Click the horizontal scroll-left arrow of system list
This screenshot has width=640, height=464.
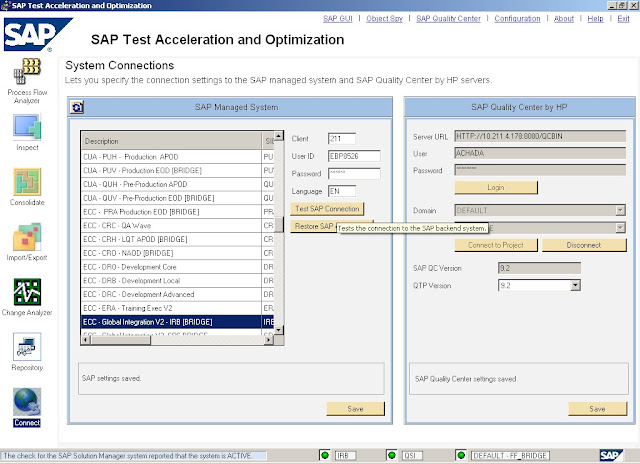tap(86, 340)
